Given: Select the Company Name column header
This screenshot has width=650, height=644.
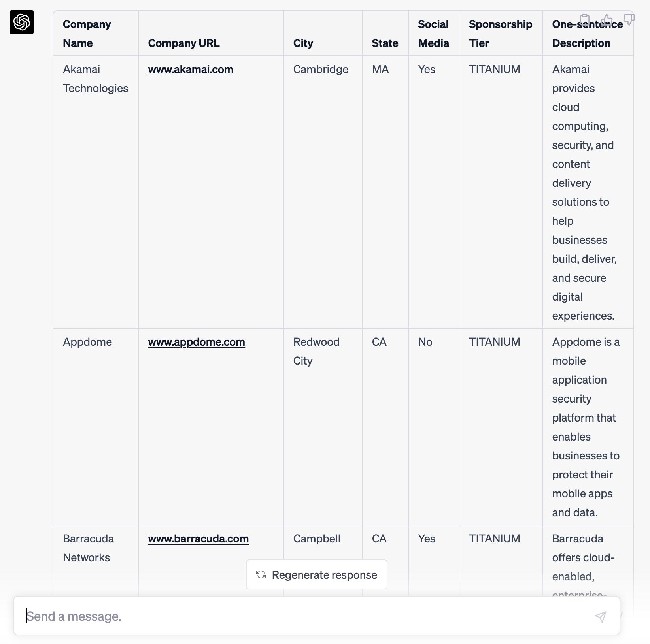Looking at the screenshot, I should (87, 33).
